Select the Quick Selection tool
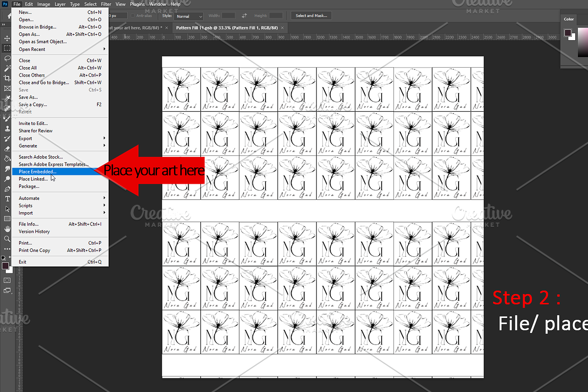 click(7, 68)
